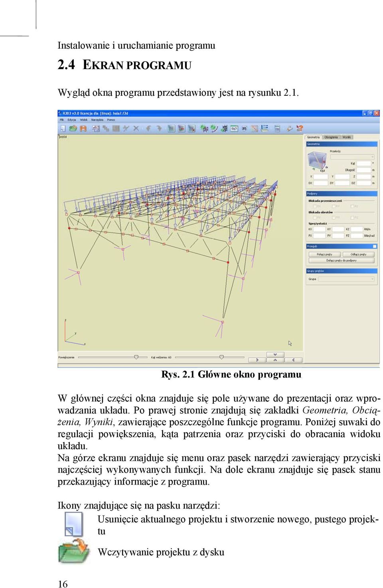Click the Długość input field

click(364, 170)
